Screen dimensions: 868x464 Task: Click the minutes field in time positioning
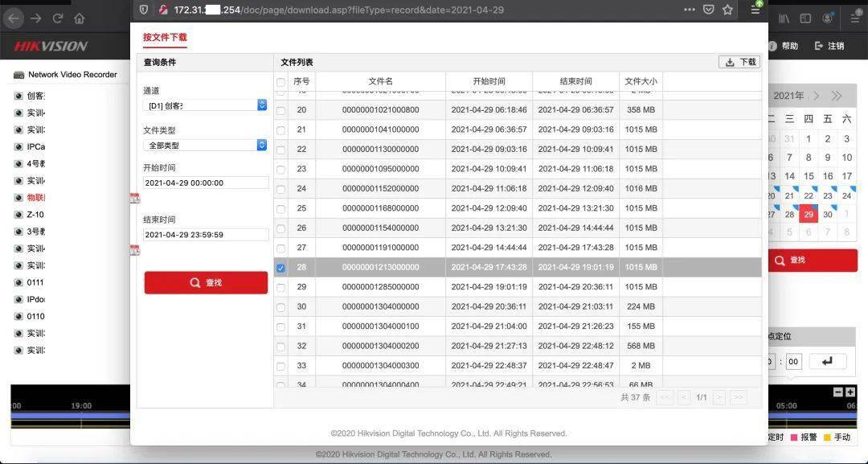pos(793,362)
